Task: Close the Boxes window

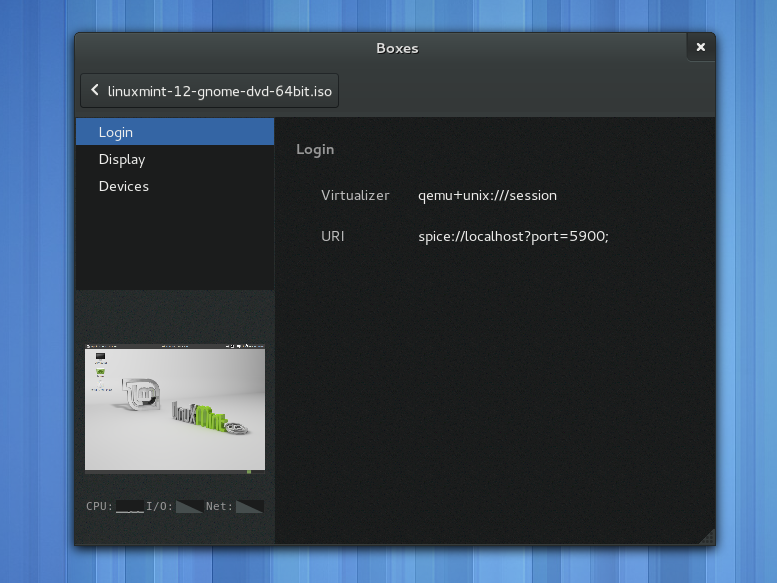Action: click(x=701, y=47)
